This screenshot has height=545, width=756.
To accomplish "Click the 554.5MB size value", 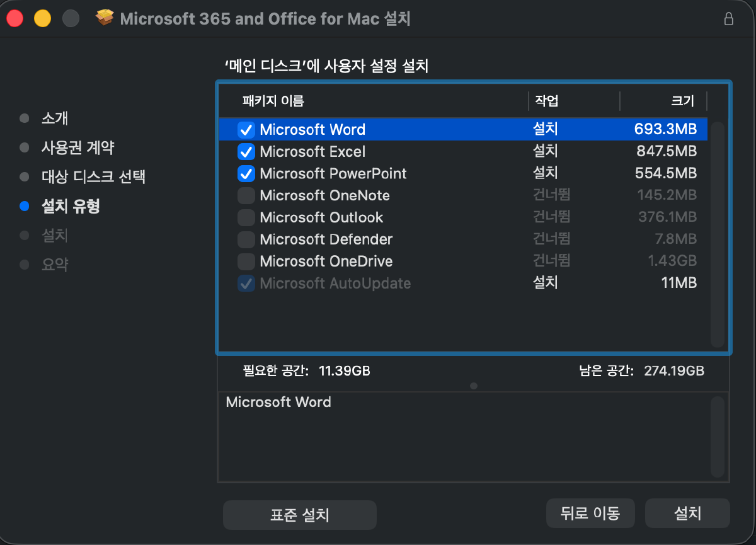I will pyautogui.click(x=666, y=173).
